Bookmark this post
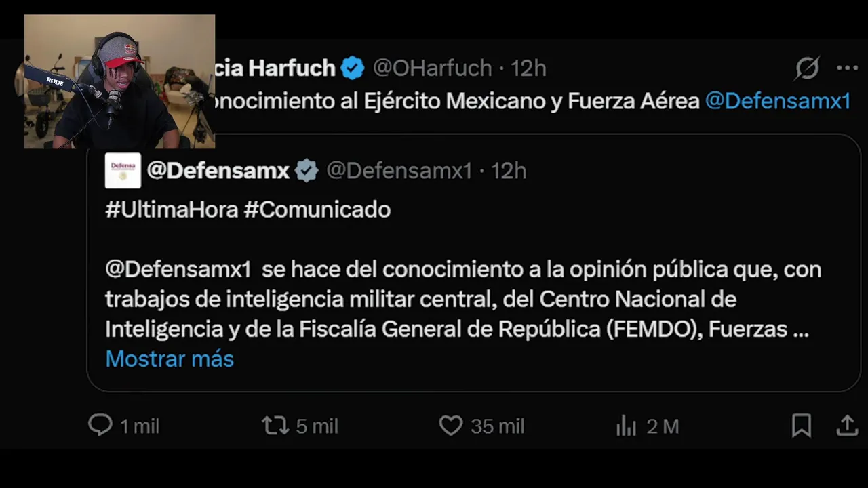Viewport: 868px width, 488px height. pos(802,426)
